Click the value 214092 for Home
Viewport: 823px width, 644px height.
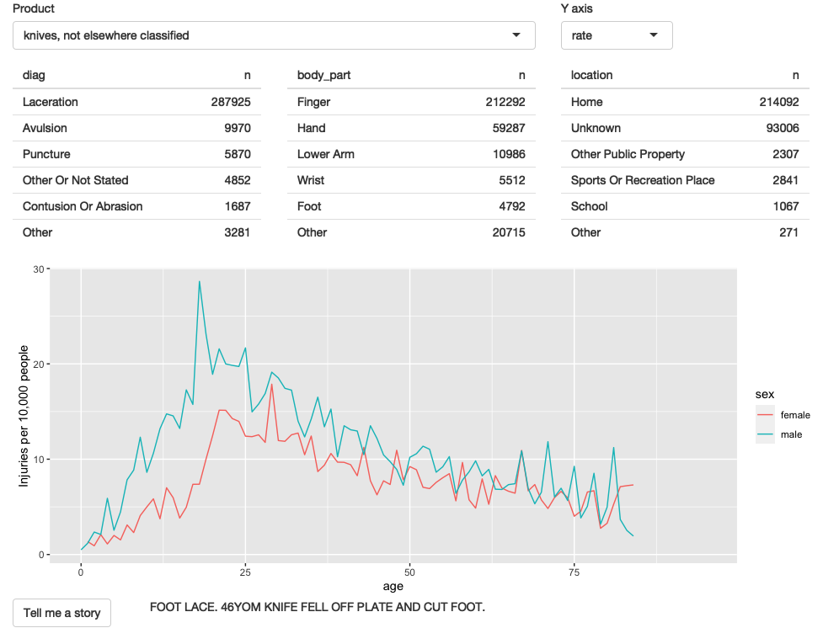[779, 102]
